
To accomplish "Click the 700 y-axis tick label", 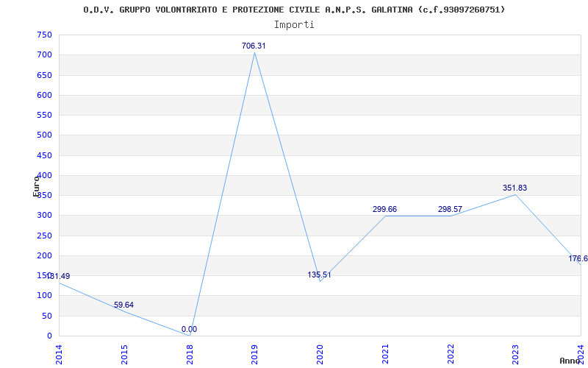I will 44,54.
